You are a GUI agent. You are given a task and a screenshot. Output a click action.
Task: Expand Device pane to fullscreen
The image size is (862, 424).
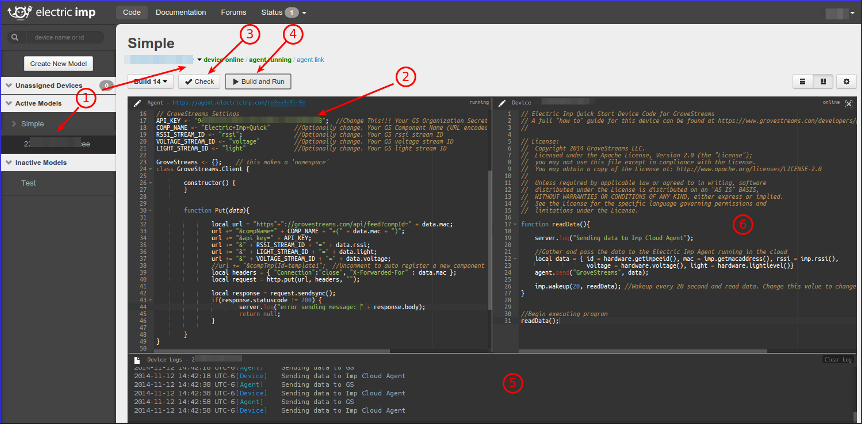(849, 102)
